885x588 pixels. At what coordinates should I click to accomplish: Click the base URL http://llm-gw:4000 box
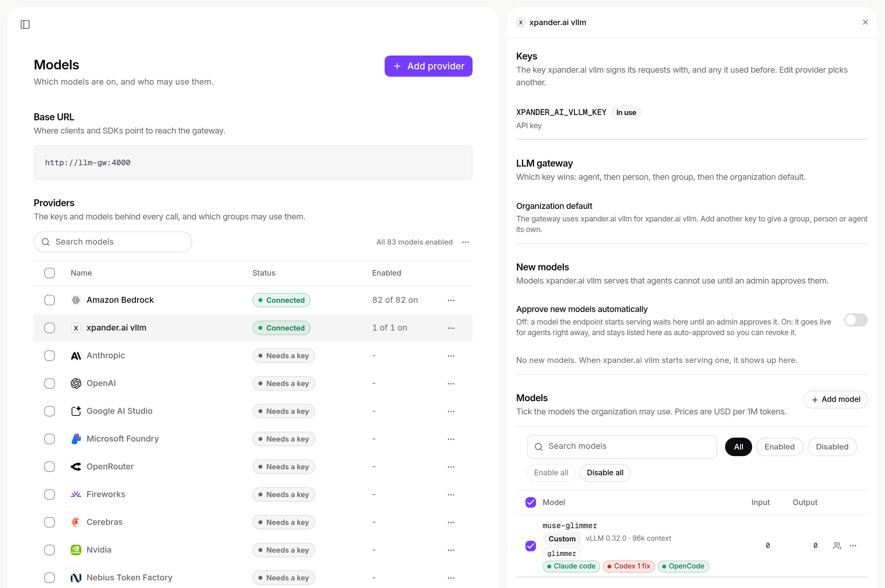[x=253, y=162]
